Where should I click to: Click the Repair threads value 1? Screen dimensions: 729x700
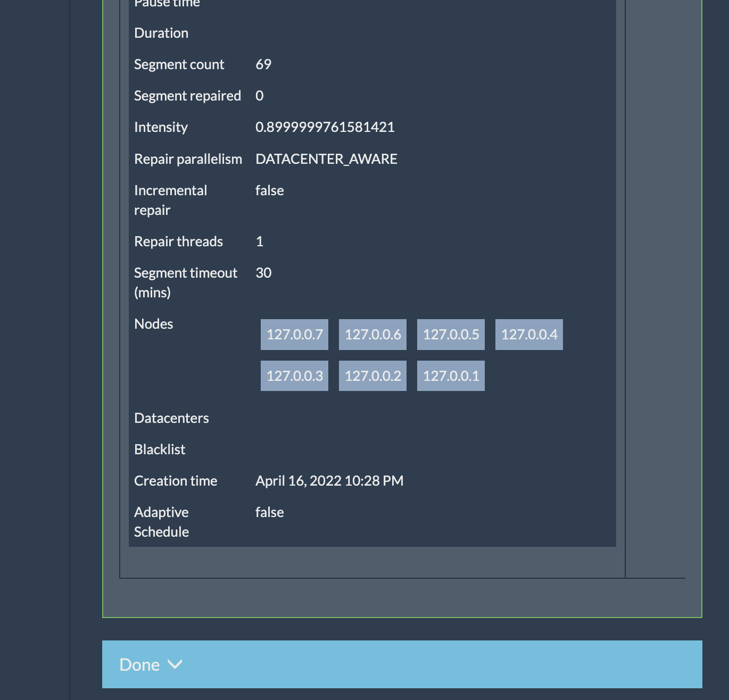(260, 241)
